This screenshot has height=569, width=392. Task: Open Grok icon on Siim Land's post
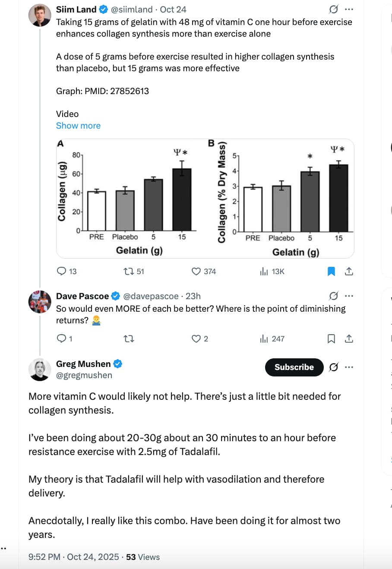click(333, 9)
